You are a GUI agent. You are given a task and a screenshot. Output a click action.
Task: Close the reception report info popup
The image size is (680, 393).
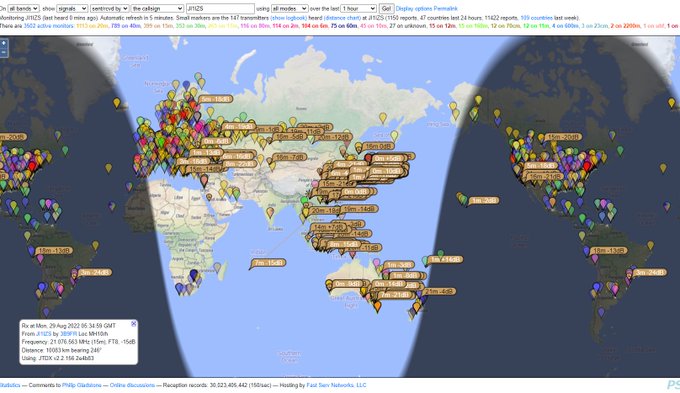point(134,324)
